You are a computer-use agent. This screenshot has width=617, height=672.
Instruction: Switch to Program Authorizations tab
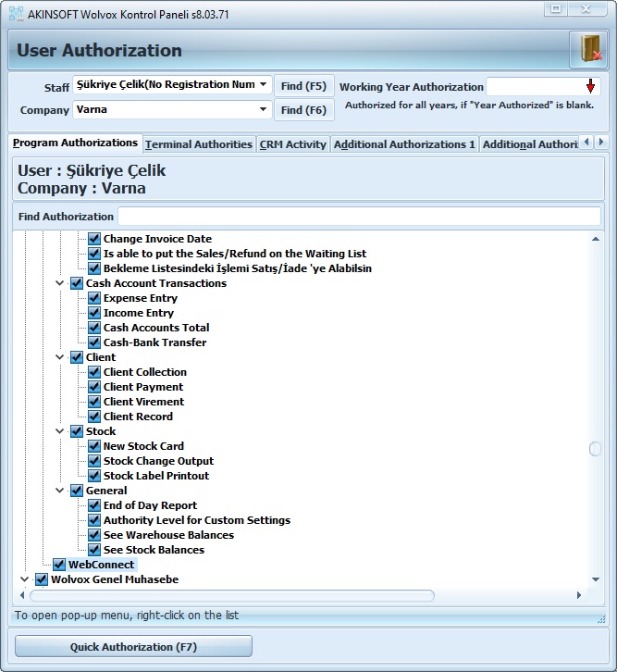[x=75, y=143]
